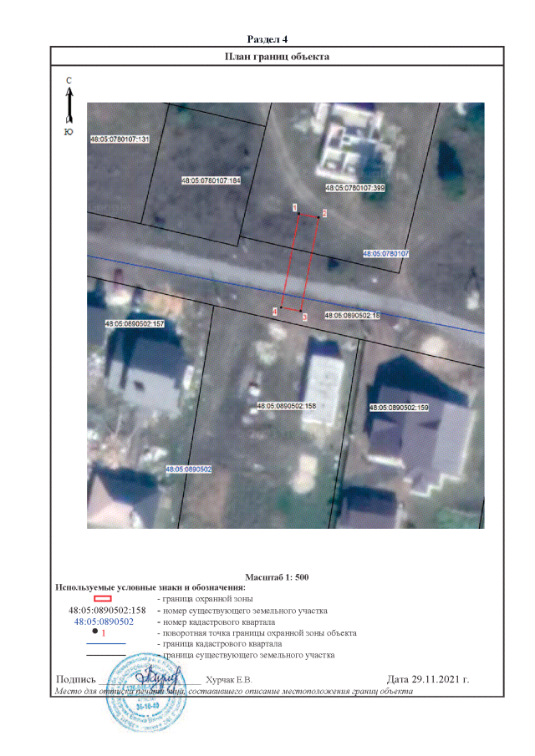
Task: Click the "План границ объекта" heading
Action: click(278, 57)
